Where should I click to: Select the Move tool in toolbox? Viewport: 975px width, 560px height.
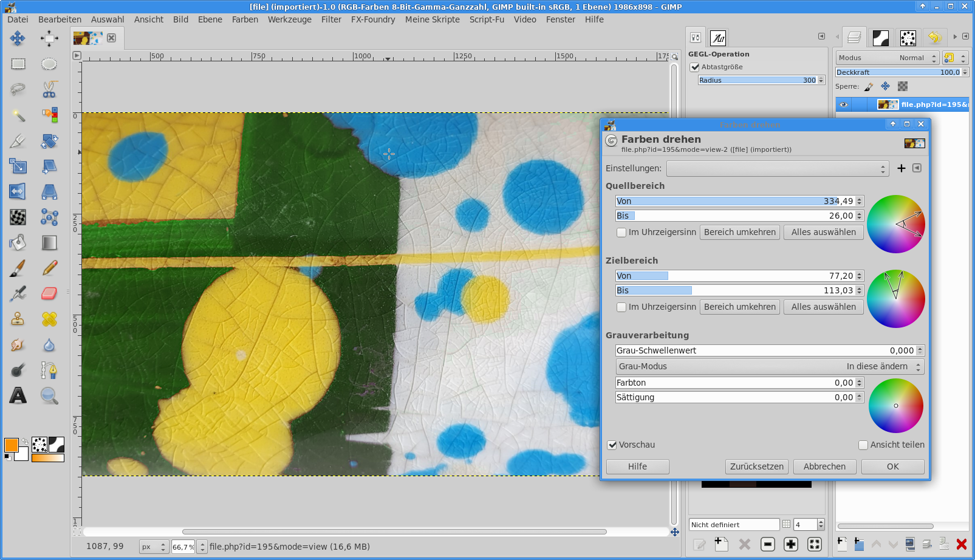pos(18,38)
